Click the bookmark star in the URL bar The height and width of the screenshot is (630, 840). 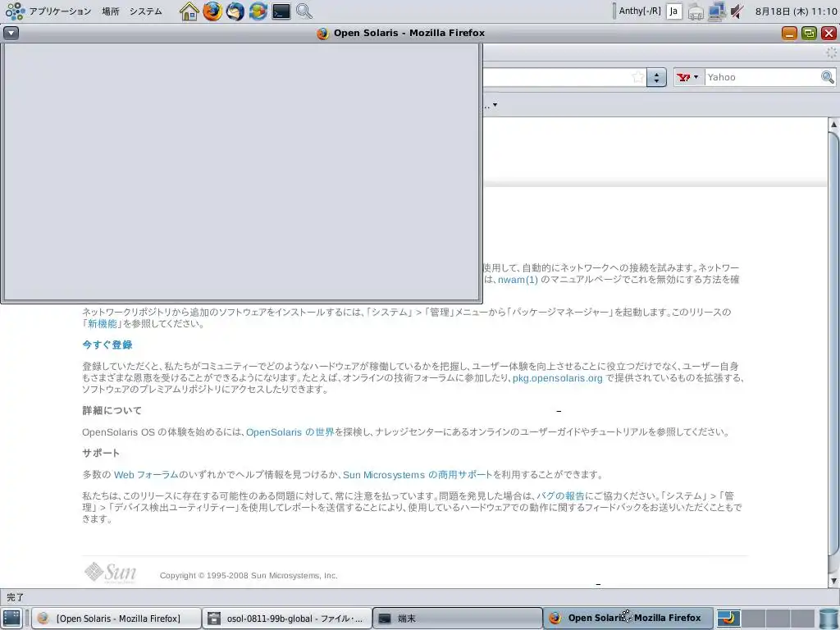pos(637,77)
